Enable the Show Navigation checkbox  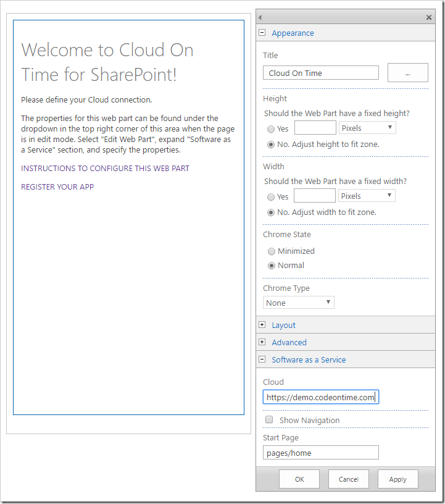click(x=269, y=419)
